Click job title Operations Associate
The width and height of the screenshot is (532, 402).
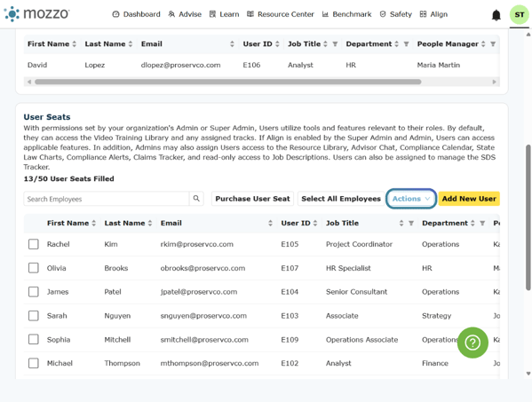point(361,340)
